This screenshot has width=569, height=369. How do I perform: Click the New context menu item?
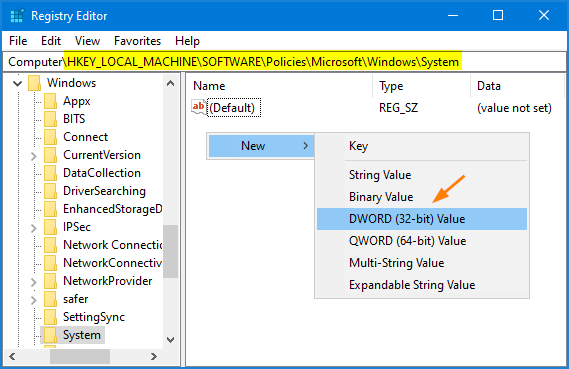tap(261, 146)
